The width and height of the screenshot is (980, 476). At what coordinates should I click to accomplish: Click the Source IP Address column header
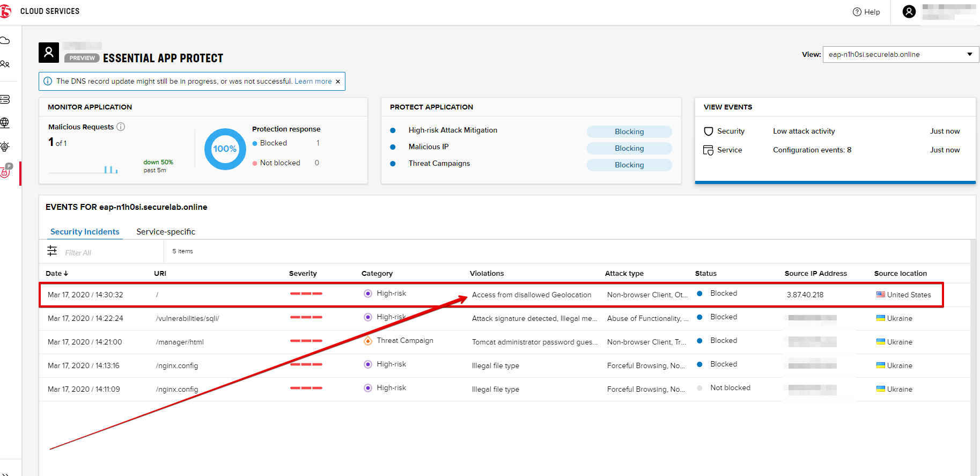pos(816,273)
